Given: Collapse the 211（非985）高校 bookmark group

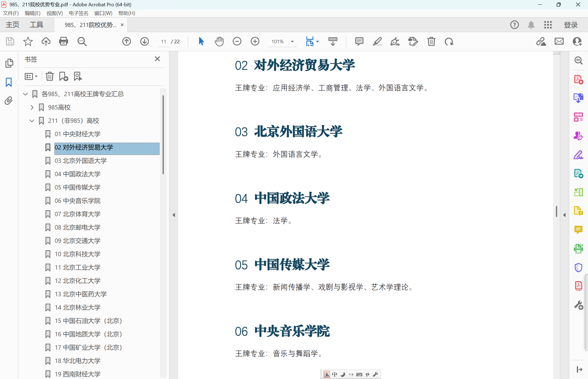Looking at the screenshot, I should tap(32, 121).
